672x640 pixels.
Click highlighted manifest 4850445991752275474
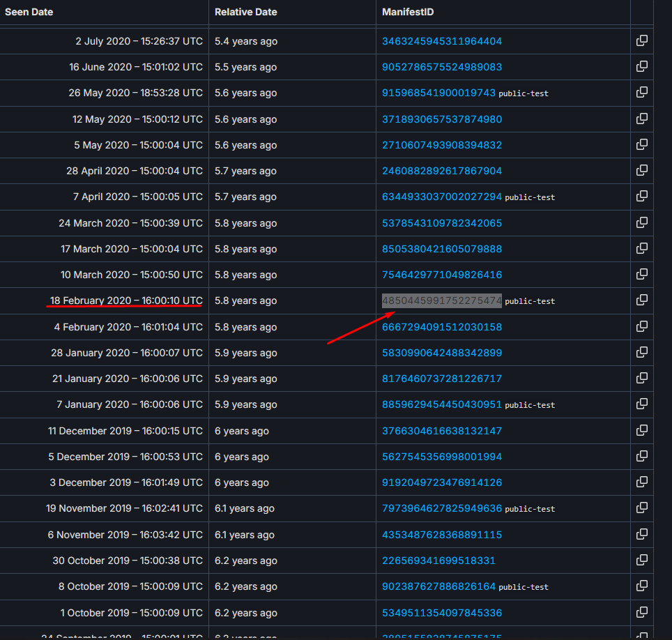coord(441,300)
